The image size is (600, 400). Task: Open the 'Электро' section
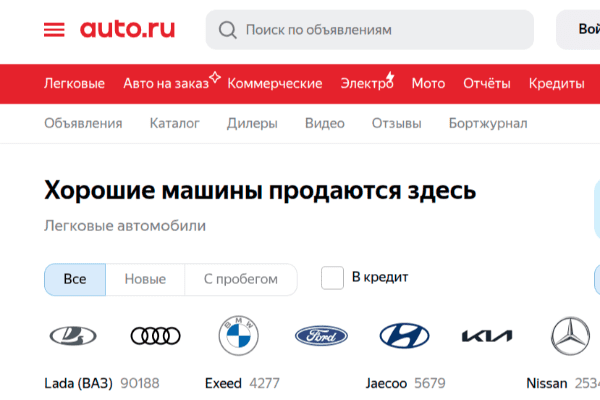[x=367, y=83]
